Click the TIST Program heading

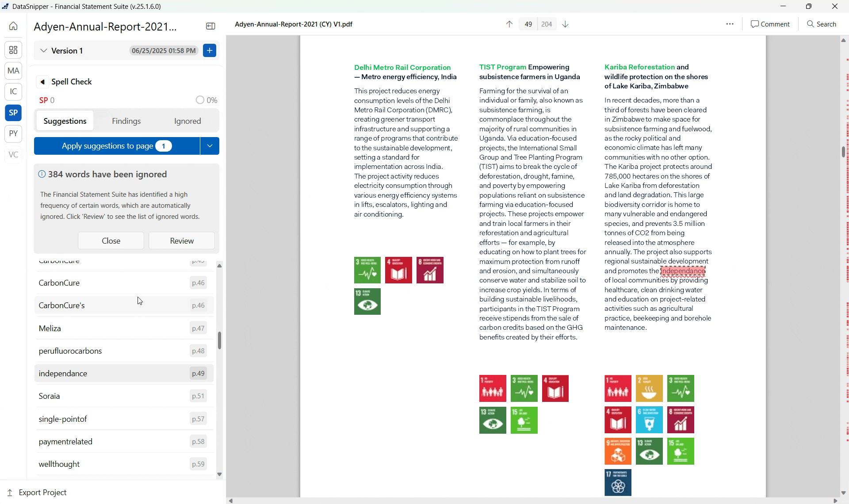pyautogui.click(x=503, y=67)
